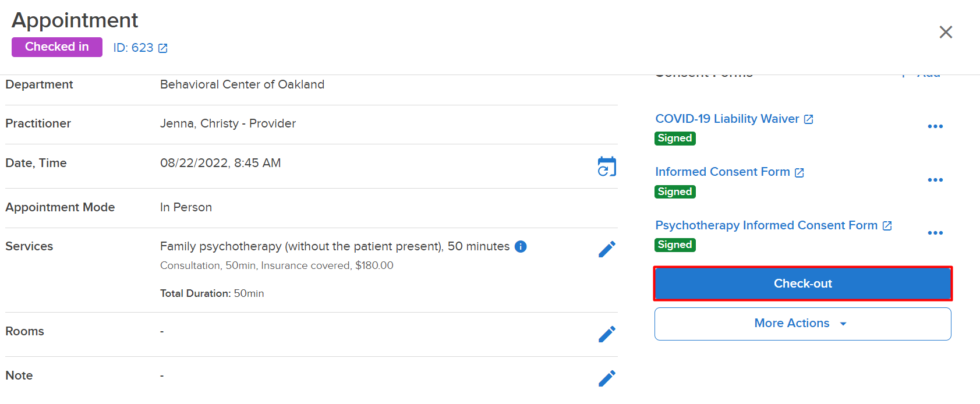
Task: Edit Rooms with the pencil icon
Action: pyautogui.click(x=607, y=334)
